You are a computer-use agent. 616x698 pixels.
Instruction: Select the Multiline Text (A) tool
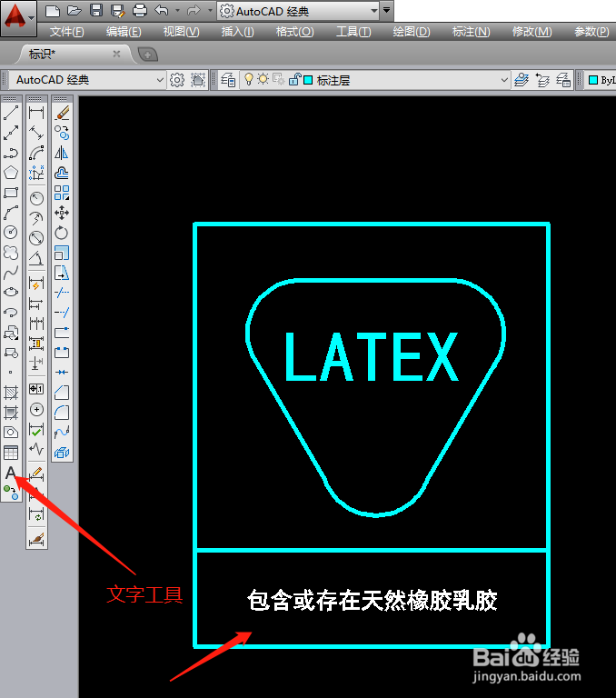click(11, 473)
